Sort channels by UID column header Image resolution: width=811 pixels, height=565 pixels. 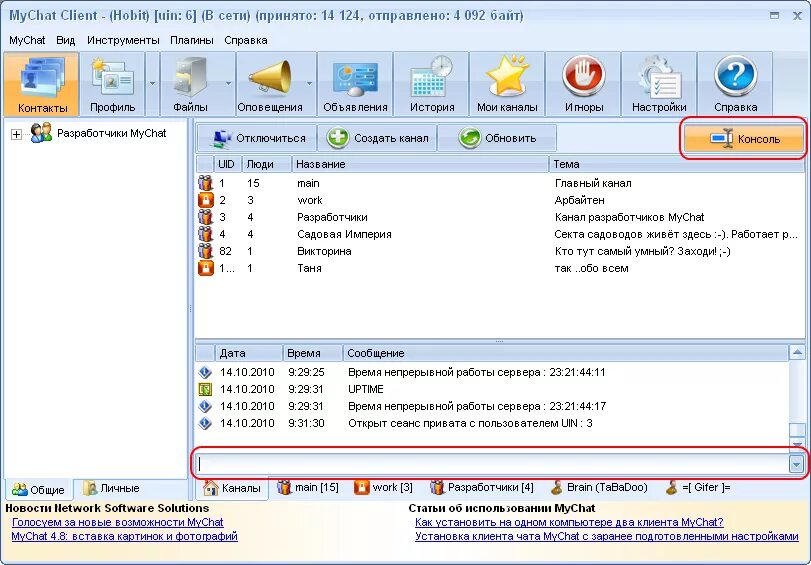(x=227, y=164)
